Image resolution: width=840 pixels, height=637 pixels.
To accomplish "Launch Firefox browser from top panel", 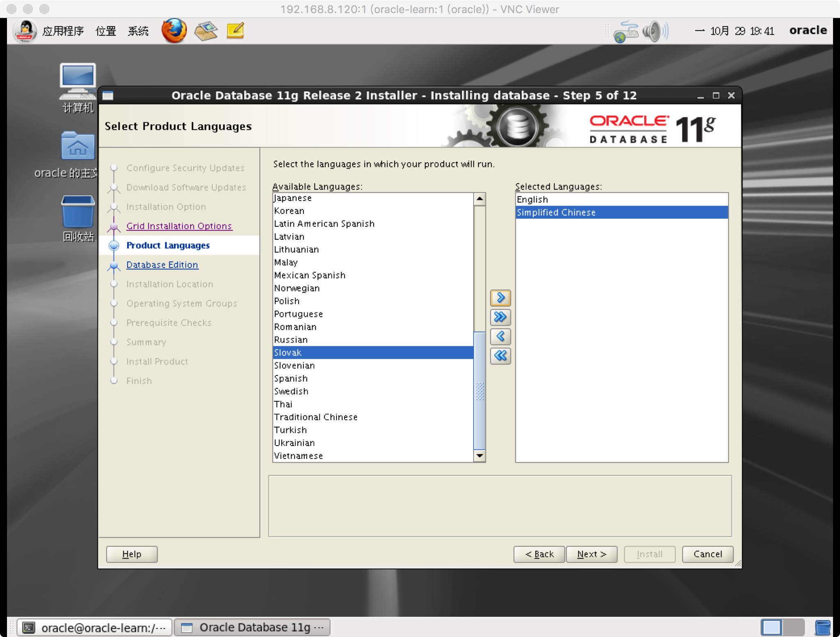I will (174, 31).
